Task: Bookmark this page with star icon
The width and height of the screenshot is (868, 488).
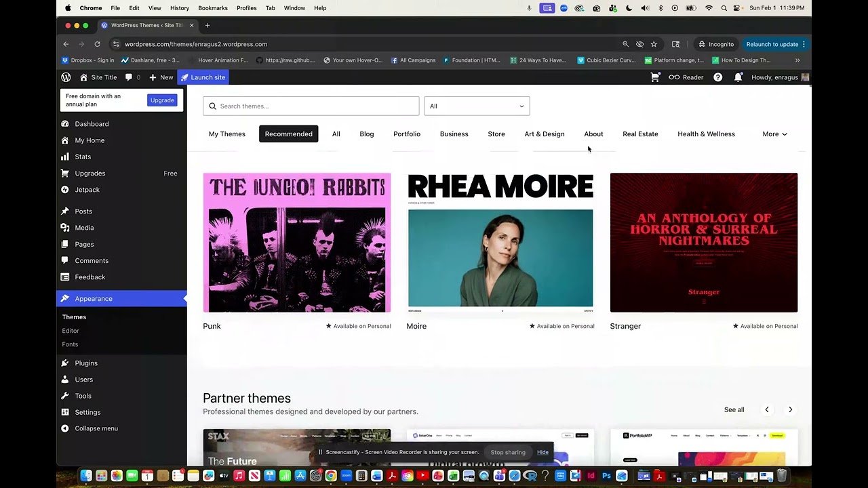Action: [x=654, y=44]
